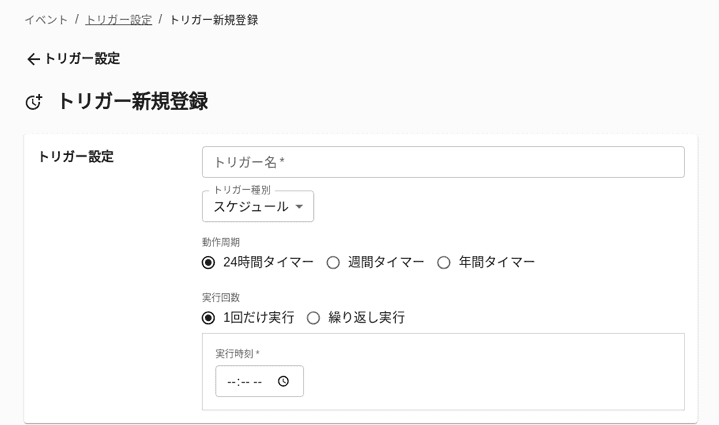
Task: Go to トリガー設定 breadcrumb link
Action: tap(118, 20)
